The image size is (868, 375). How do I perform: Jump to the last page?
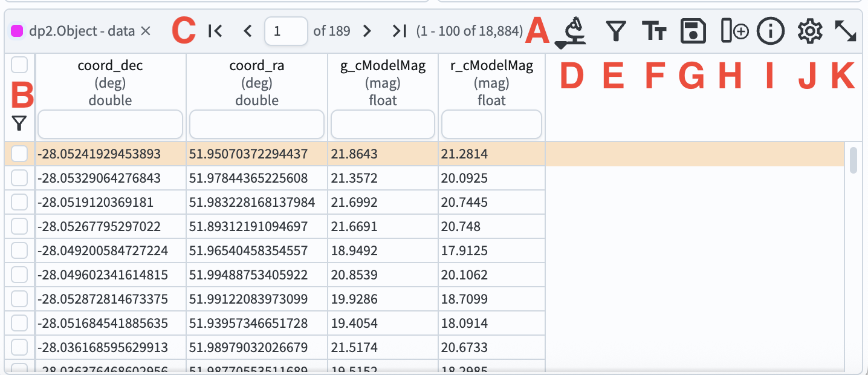[x=399, y=31]
